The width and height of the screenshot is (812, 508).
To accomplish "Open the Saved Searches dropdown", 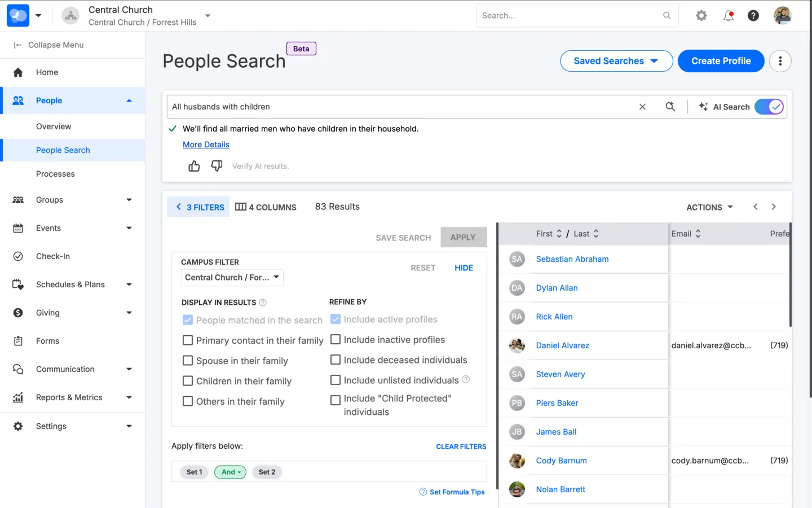I will [616, 61].
